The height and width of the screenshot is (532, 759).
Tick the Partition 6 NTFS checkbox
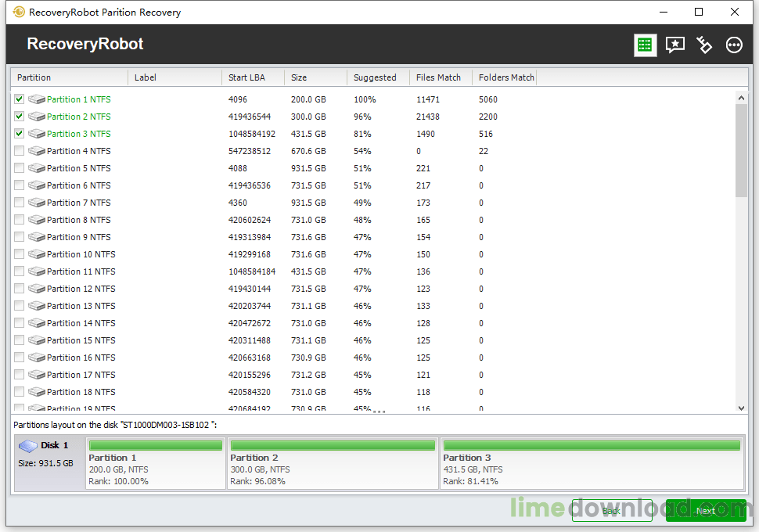tap(19, 185)
